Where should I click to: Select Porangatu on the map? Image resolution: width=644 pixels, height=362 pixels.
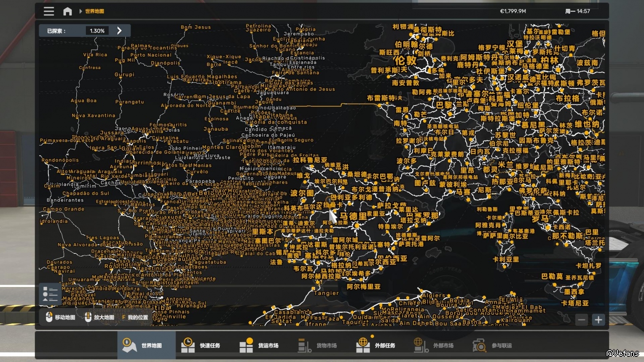(130, 102)
